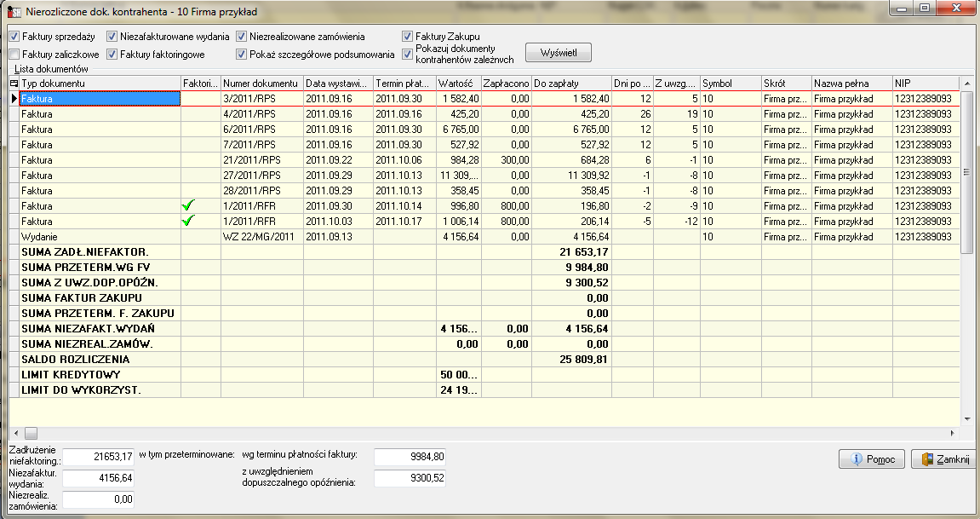
Task: Click the current-row arrow indicator for Faktura 3/2011/RPS
Action: point(14,99)
